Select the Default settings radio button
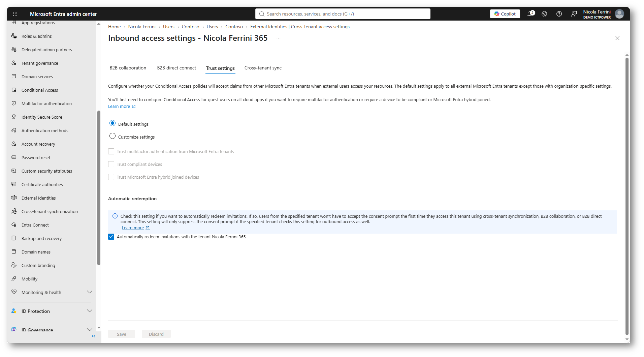This screenshot has width=644, height=357. pos(112,123)
